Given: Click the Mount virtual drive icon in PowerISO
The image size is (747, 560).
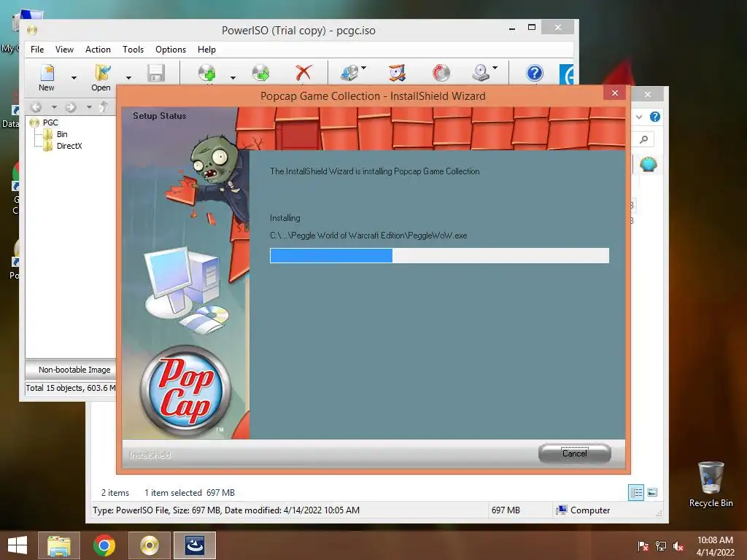Looking at the screenshot, I should pos(481,73).
